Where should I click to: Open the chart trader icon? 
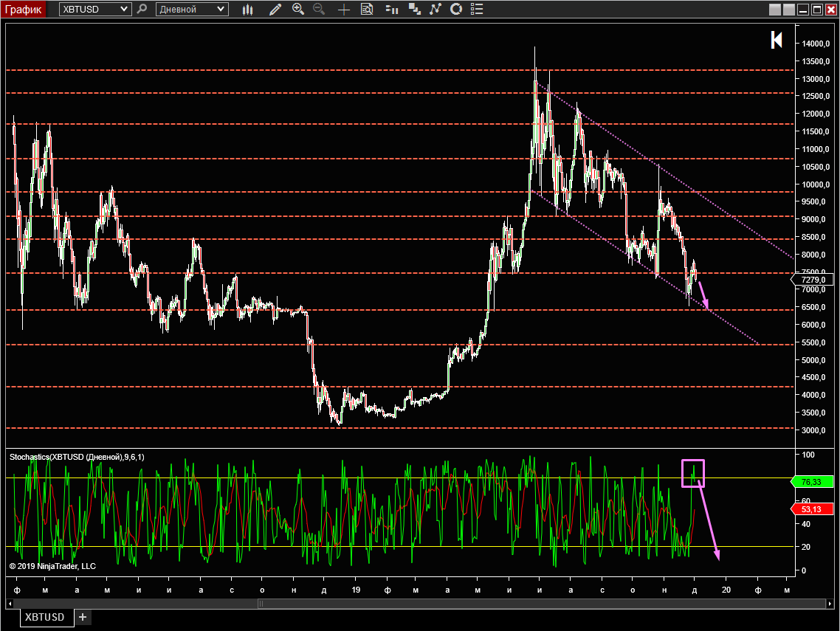392,9
